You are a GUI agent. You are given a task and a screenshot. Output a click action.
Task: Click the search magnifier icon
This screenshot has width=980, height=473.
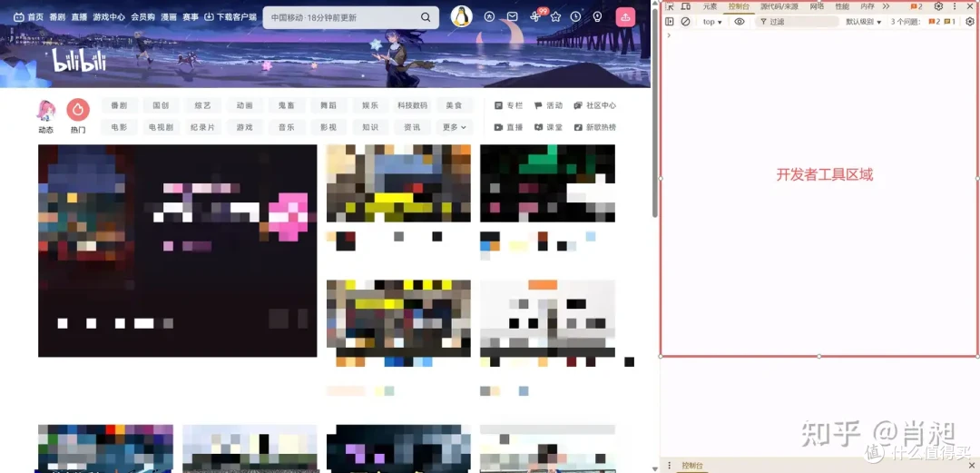(x=426, y=17)
